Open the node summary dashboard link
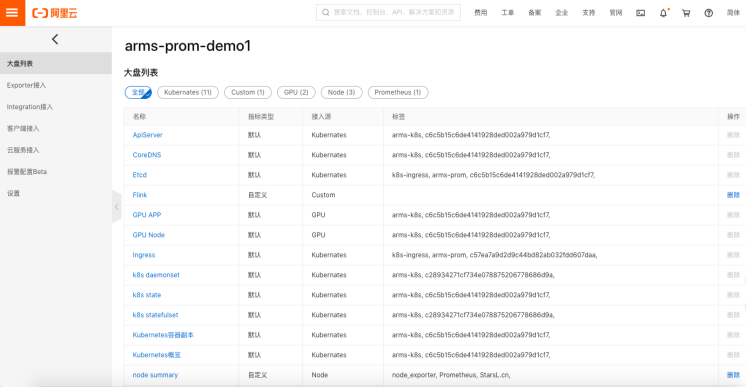The image size is (746, 387). tap(155, 375)
